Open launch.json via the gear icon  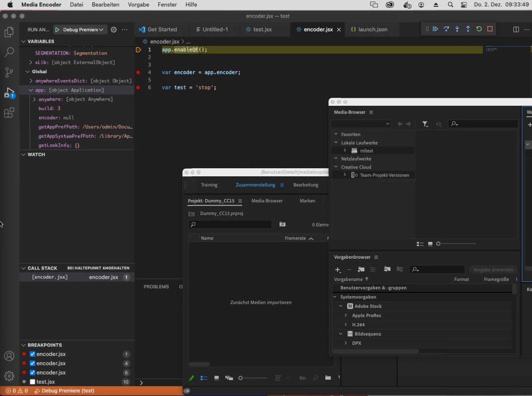coord(114,30)
